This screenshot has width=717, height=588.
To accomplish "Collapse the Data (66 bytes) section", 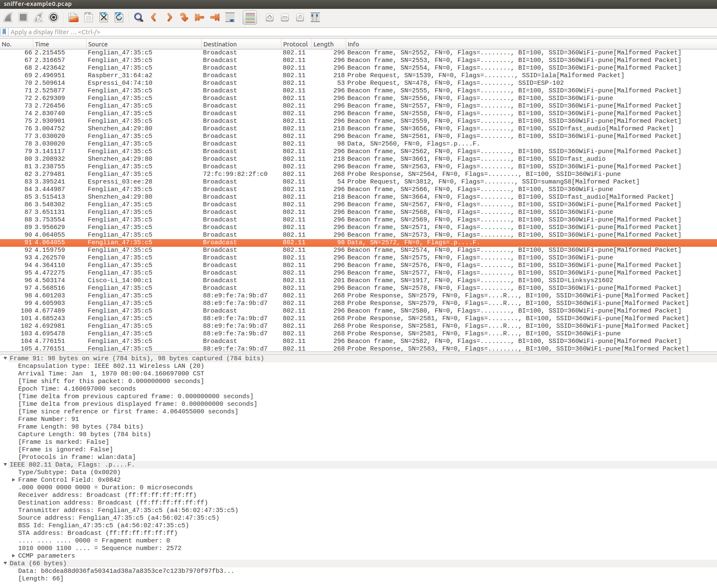I will (5, 563).
